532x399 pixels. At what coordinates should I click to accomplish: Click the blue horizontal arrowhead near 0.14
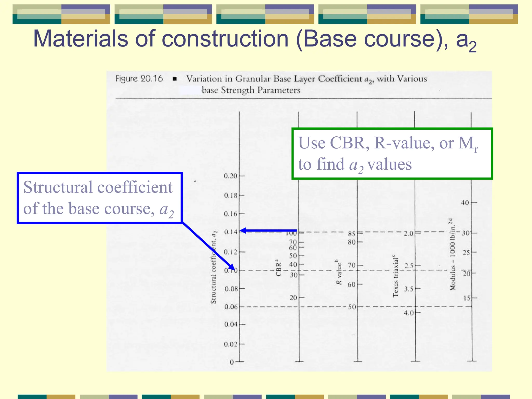pyautogui.click(x=243, y=230)
